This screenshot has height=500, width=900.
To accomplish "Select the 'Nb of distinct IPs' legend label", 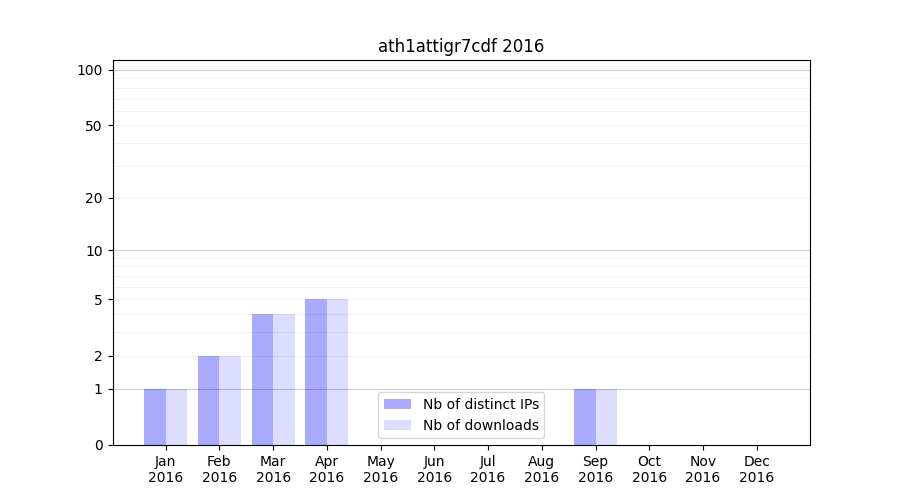I will (480, 404).
